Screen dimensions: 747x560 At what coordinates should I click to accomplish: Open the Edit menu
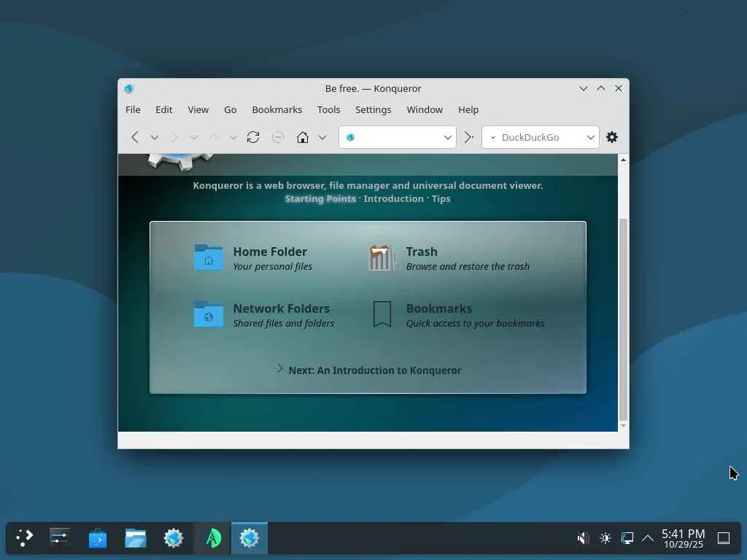163,109
